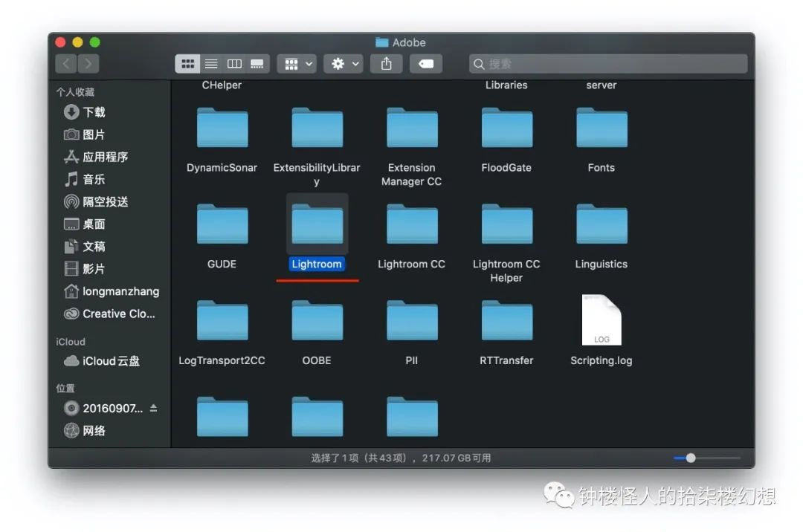Open Music (音乐) in sidebar
Viewport: 803px width, 532px height.
click(x=85, y=180)
